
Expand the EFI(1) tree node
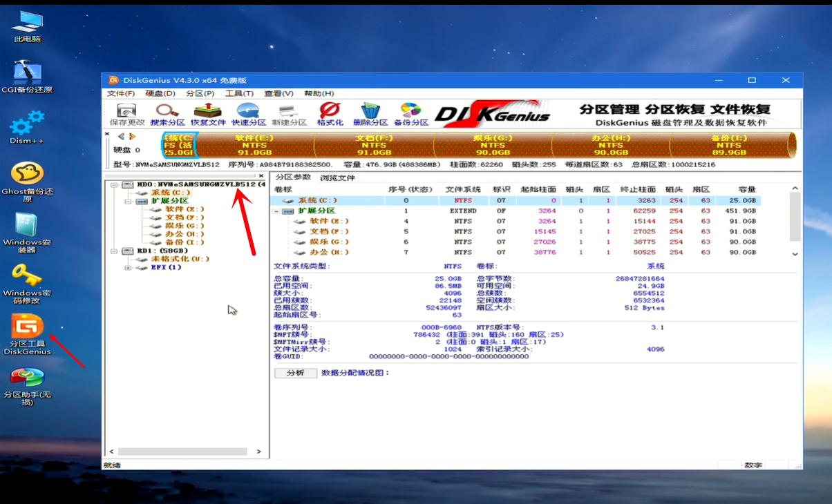click(128, 267)
